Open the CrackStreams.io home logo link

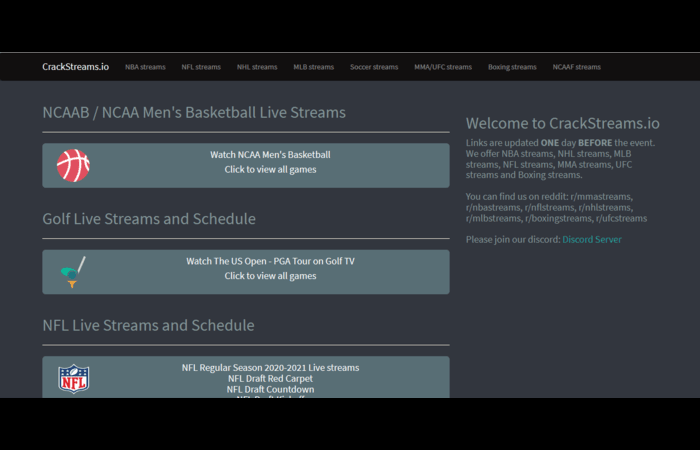click(75, 67)
